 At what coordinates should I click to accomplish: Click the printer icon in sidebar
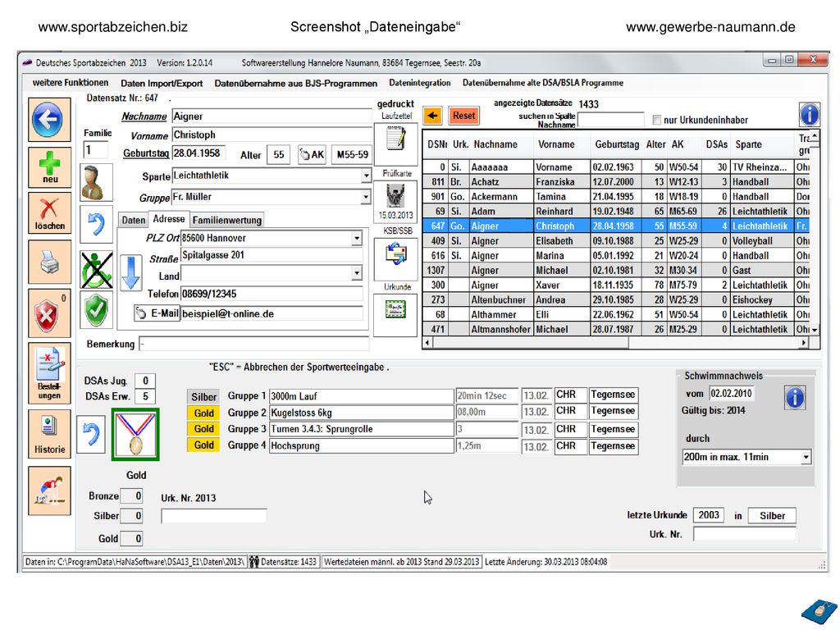click(49, 262)
